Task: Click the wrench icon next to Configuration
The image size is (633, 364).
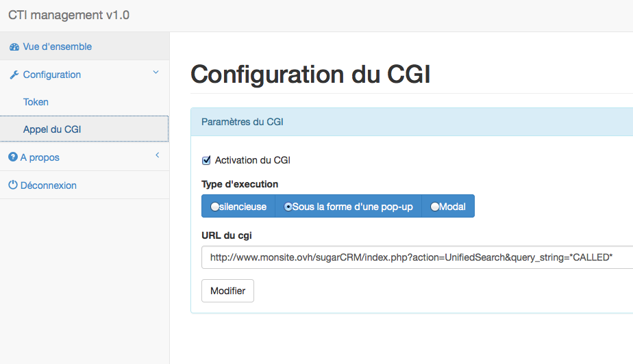Action: click(x=14, y=75)
